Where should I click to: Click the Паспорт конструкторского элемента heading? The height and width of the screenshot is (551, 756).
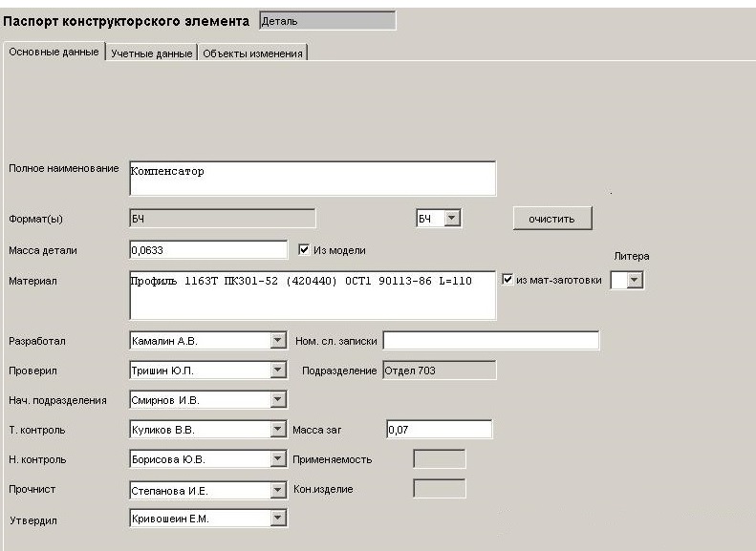[126, 21]
